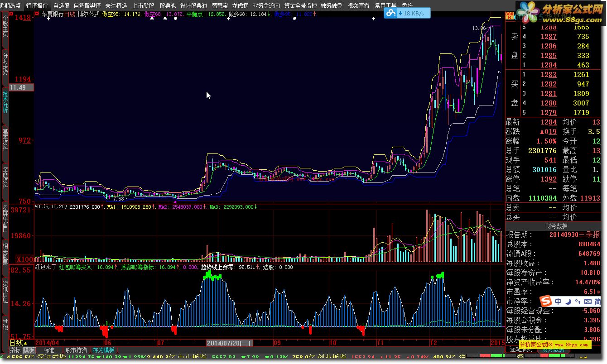The width and height of the screenshot is (607, 364).
Task: Open the 上市新股 menu
Action: 143,5
